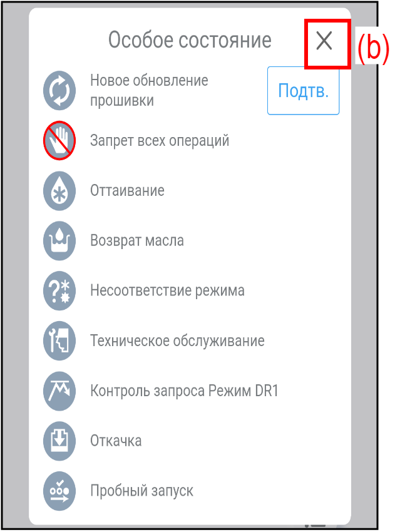Viewport: 395px width, 532px height.
Task: Select the defrost droplet icon
Action: pos(59,191)
